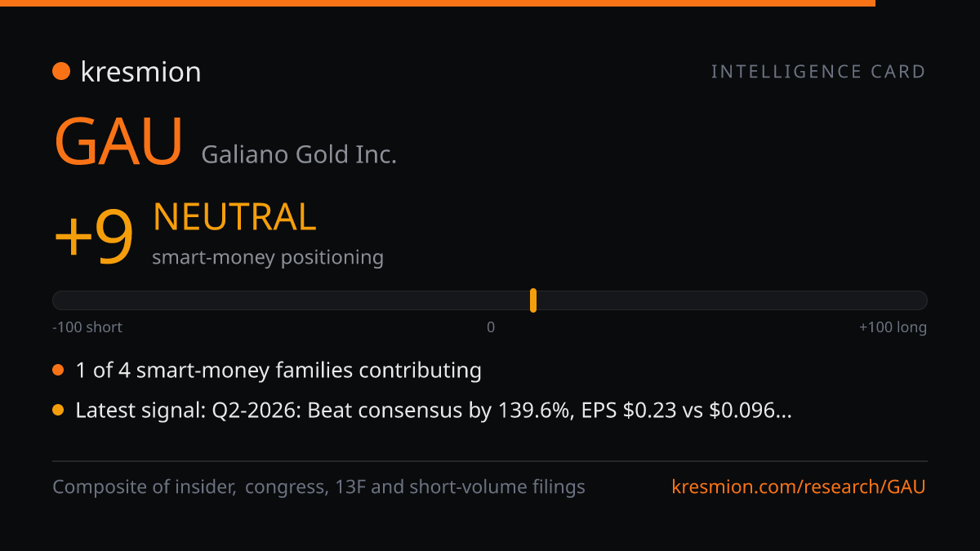This screenshot has width=980, height=551.
Task: Click the orange slider marker on gauge
Action: coord(533,300)
